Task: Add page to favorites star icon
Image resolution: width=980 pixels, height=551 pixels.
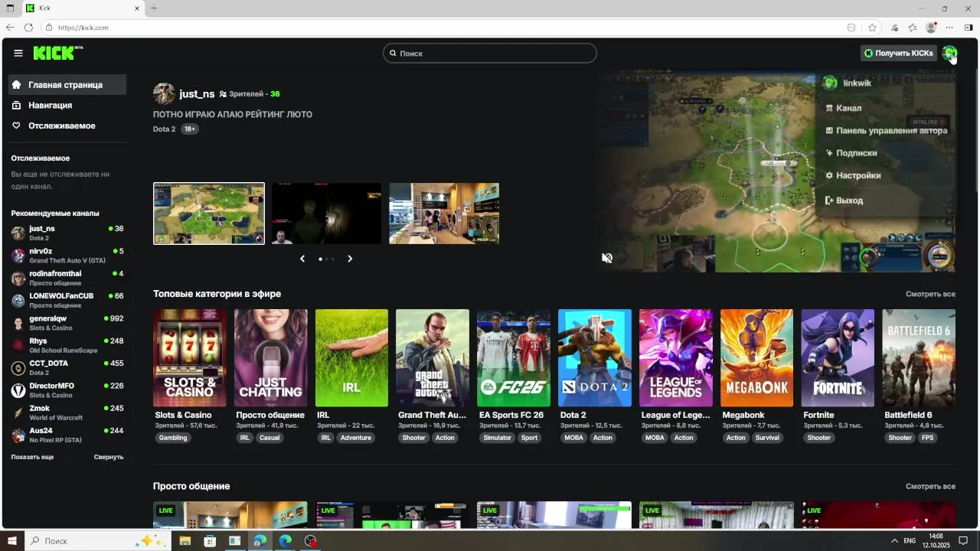Action: 872,28
